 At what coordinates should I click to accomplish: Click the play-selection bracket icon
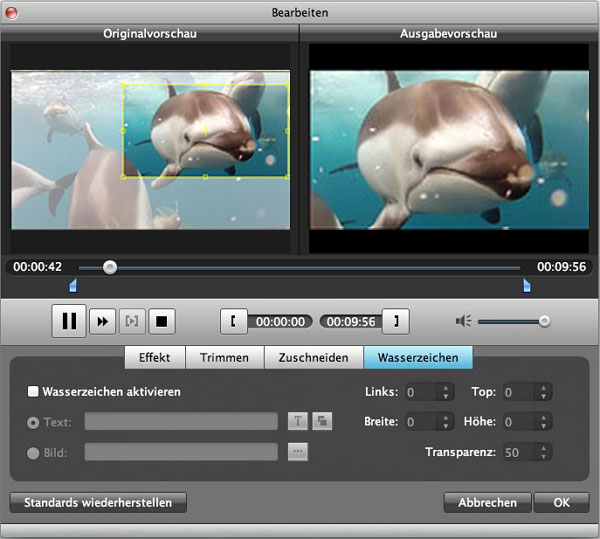click(x=132, y=321)
